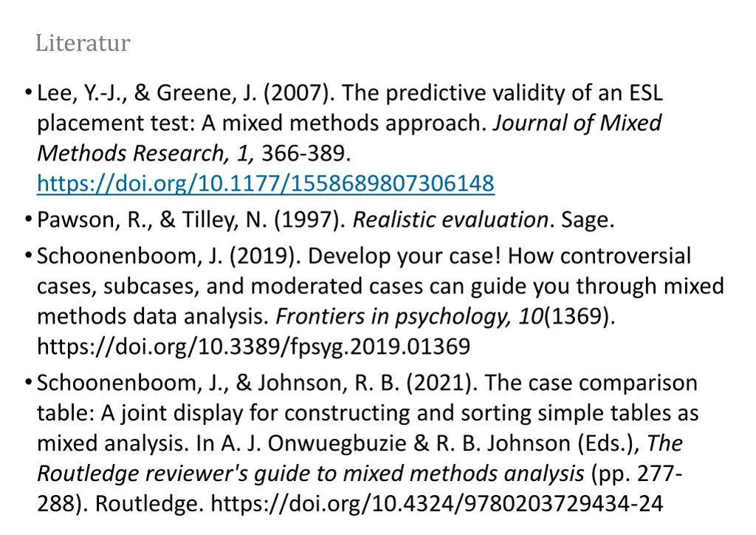
Task: Click the bullet before "Lee, Y.-J."
Action: coord(29,92)
